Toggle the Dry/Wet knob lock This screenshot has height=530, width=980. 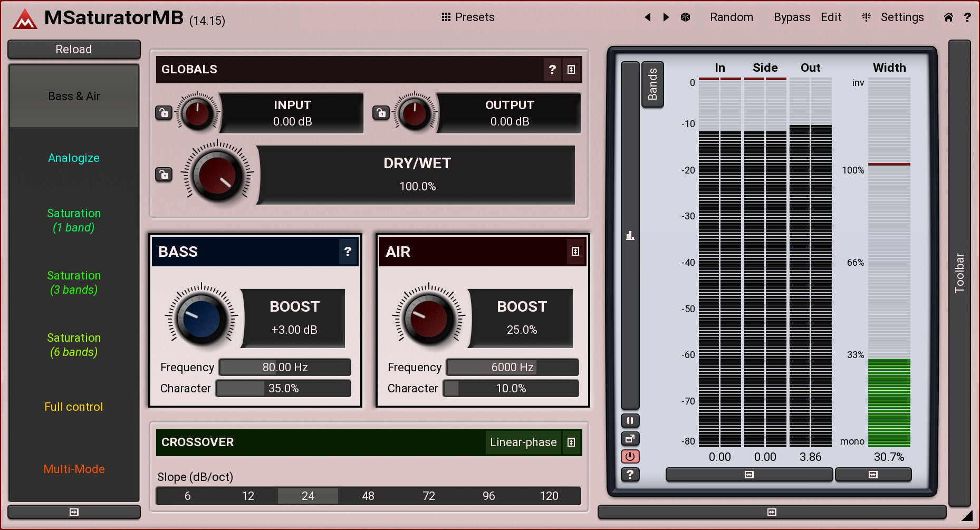(164, 175)
